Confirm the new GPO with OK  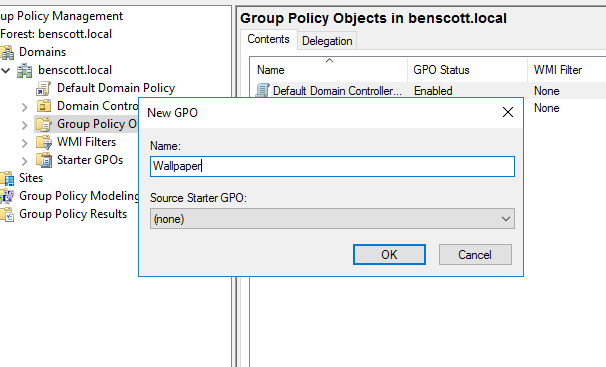(x=389, y=255)
